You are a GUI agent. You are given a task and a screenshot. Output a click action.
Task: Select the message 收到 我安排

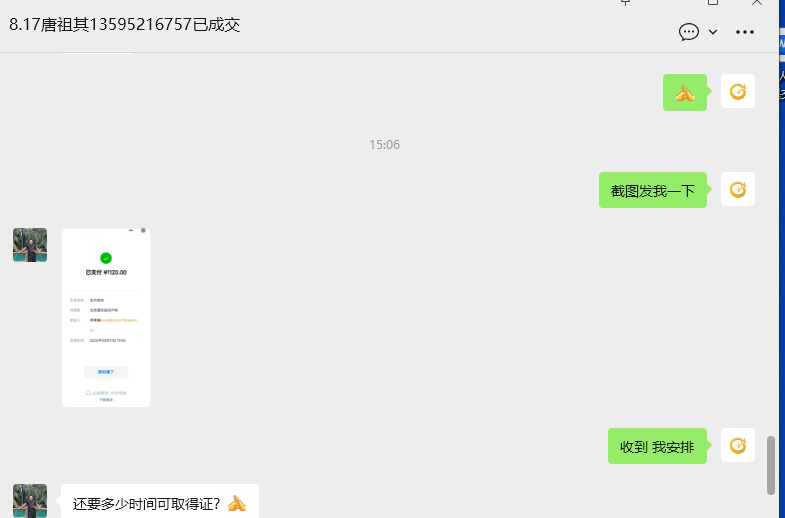click(657, 446)
